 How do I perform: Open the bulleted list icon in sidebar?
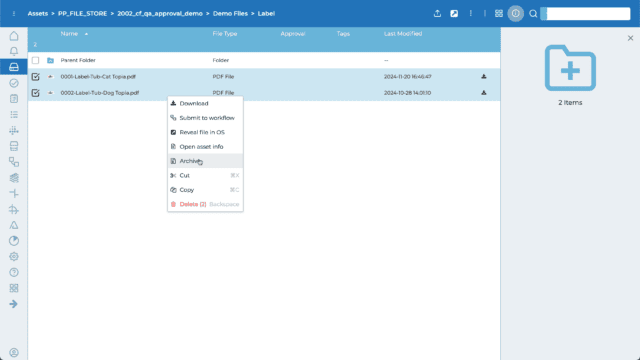point(14,115)
